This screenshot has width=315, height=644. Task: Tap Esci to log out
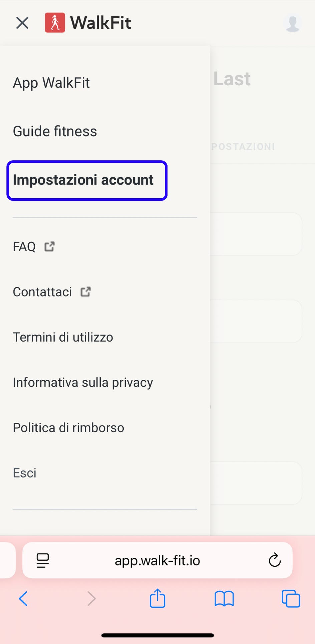coord(25,473)
